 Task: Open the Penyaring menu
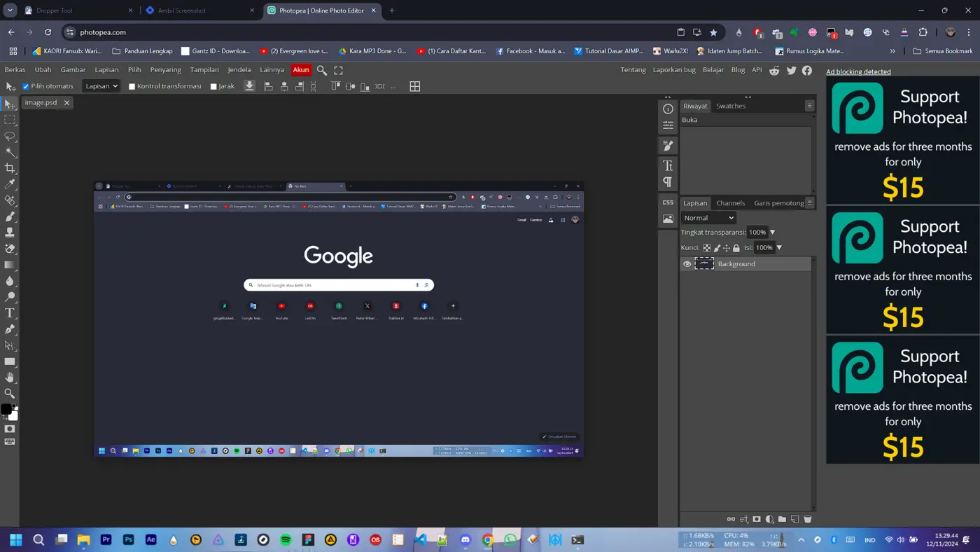point(165,70)
